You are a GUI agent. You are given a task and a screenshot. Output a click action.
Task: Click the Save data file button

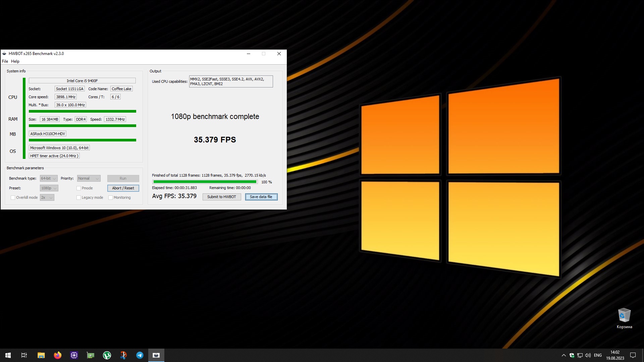pos(261,197)
